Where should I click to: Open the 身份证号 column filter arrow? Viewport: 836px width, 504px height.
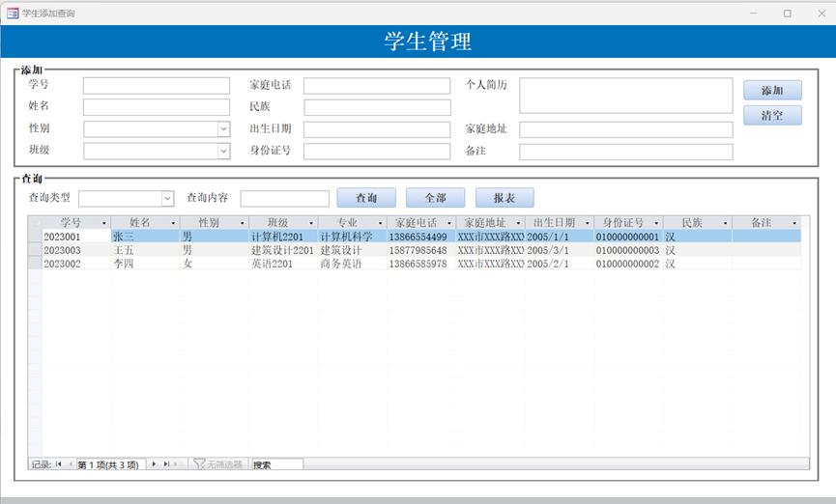click(x=656, y=223)
